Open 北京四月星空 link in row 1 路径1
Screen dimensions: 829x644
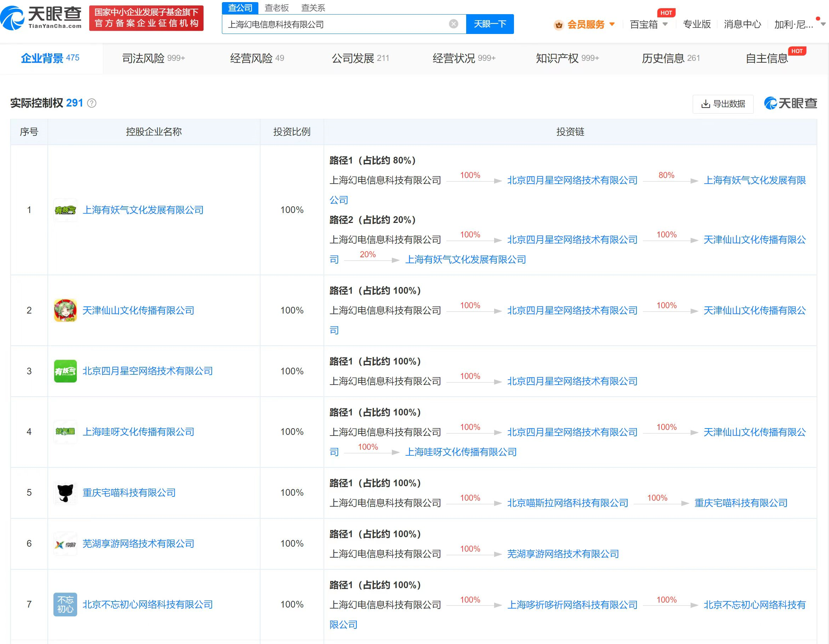tap(572, 180)
